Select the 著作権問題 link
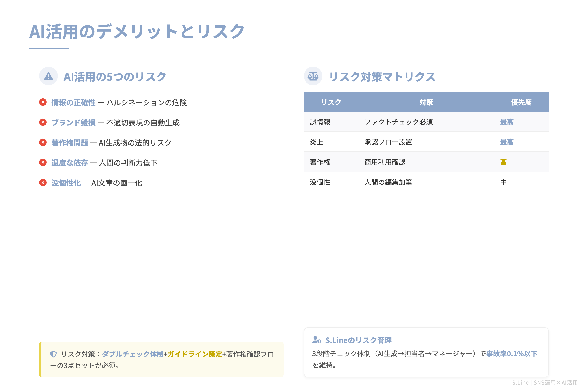The height and width of the screenshot is (392, 588). (x=70, y=143)
